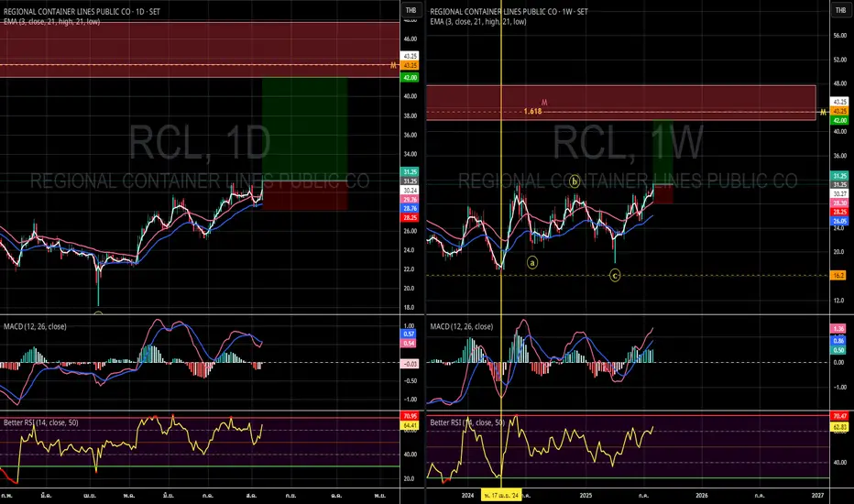Select the circled 'b' wave label on weekly chart
The image size is (854, 504).
coord(575,181)
